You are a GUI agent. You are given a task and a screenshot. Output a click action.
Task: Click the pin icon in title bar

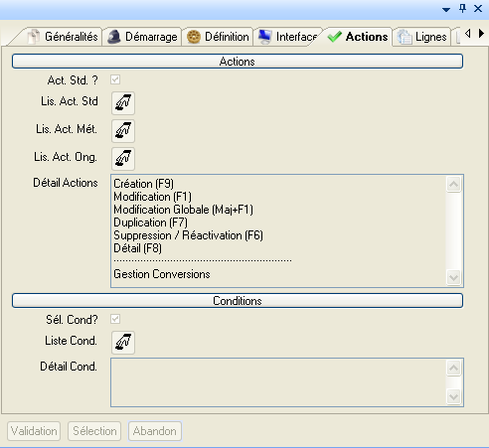462,8
